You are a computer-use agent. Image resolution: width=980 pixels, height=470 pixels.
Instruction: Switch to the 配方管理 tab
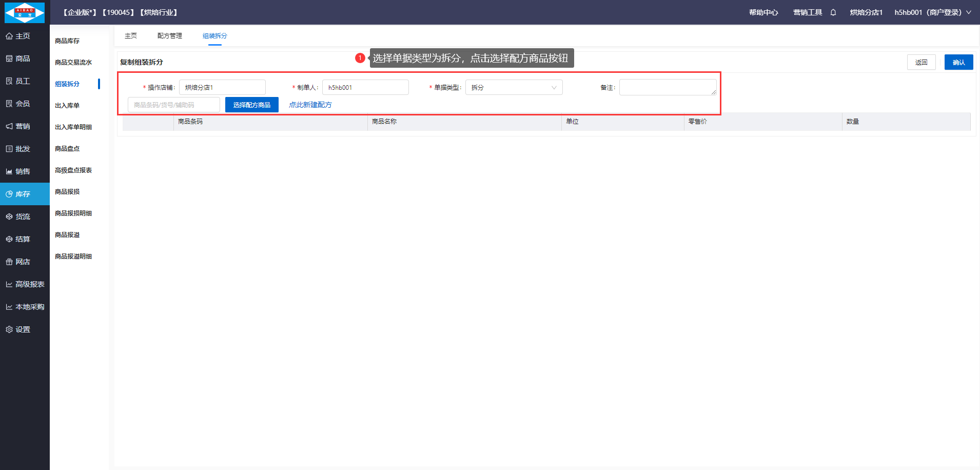(x=170, y=36)
